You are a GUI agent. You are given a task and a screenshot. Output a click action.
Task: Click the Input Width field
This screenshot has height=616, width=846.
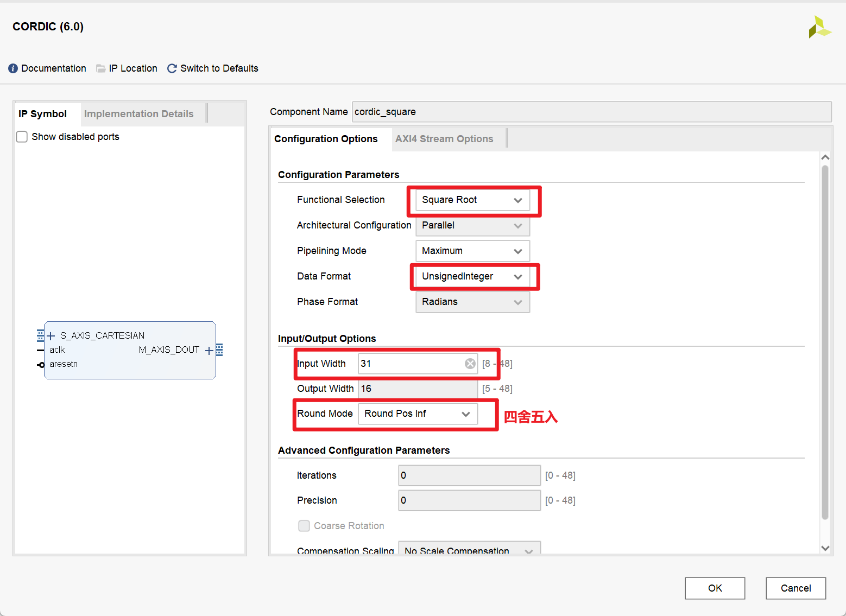pyautogui.click(x=418, y=364)
